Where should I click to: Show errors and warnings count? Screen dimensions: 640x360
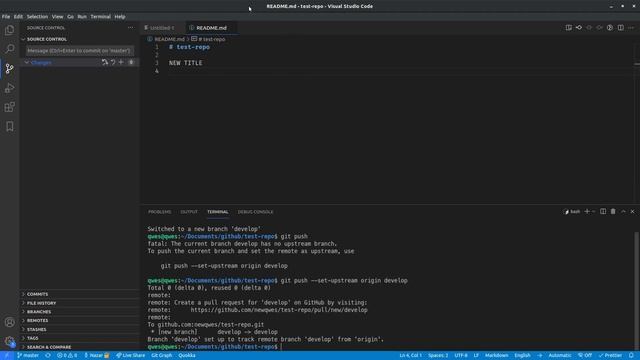(x=67, y=356)
